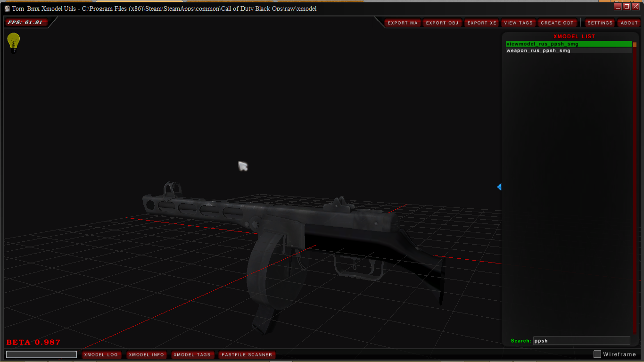This screenshot has width=644, height=362.
Task: Maximize the Xmodel Utils window
Action: click(627, 7)
